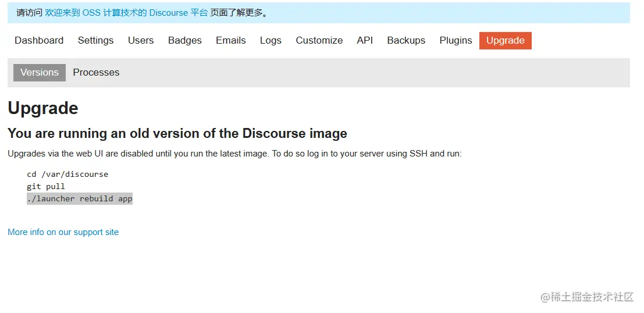Open the Badges tab
The height and width of the screenshot is (313, 644).
click(185, 41)
